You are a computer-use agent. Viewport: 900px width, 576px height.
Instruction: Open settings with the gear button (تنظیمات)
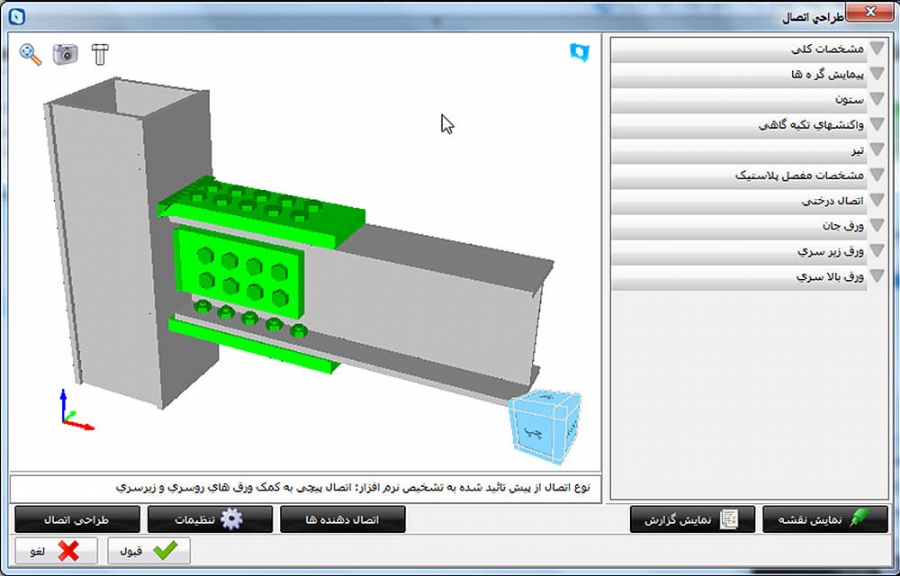[x=210, y=519]
